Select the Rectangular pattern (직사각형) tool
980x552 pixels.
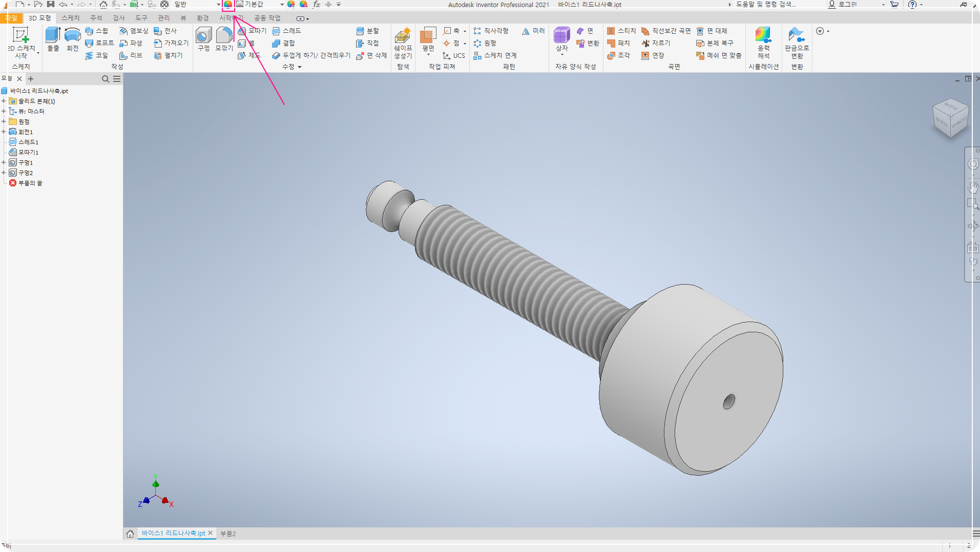[491, 31]
